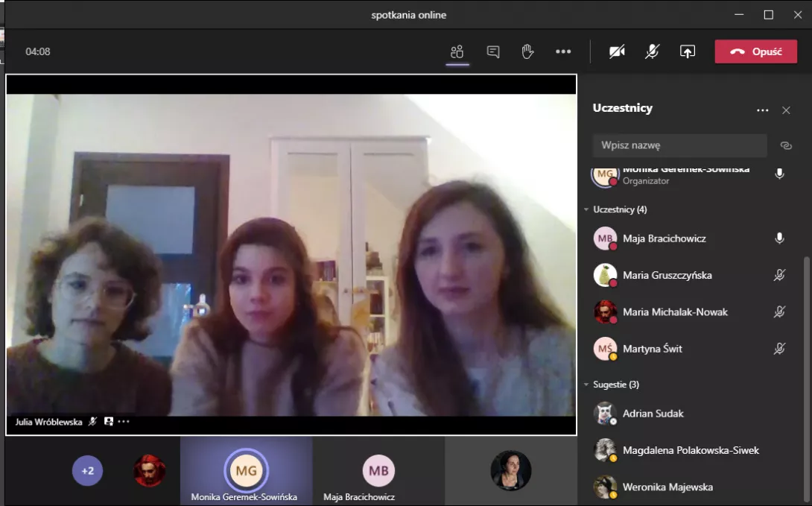The width and height of the screenshot is (812, 506).
Task: Toggle the camera on or off
Action: pyautogui.click(x=617, y=51)
